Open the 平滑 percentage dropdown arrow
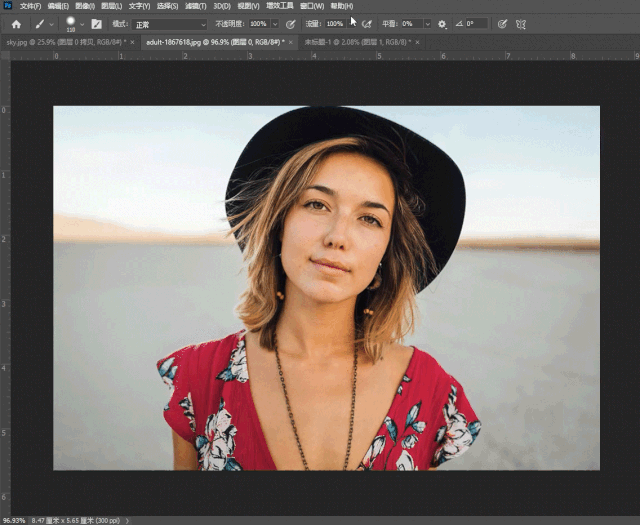This screenshot has height=525, width=640. (x=427, y=24)
